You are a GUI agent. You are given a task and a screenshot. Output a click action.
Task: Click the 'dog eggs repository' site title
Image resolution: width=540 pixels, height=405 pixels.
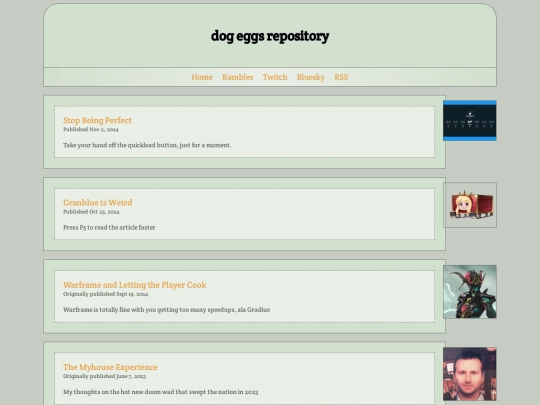point(270,36)
